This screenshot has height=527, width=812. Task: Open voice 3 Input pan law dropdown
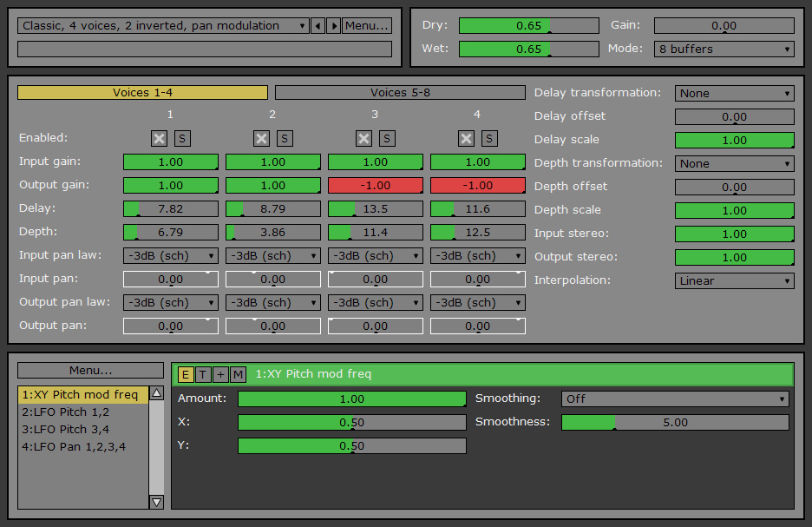[x=376, y=256]
